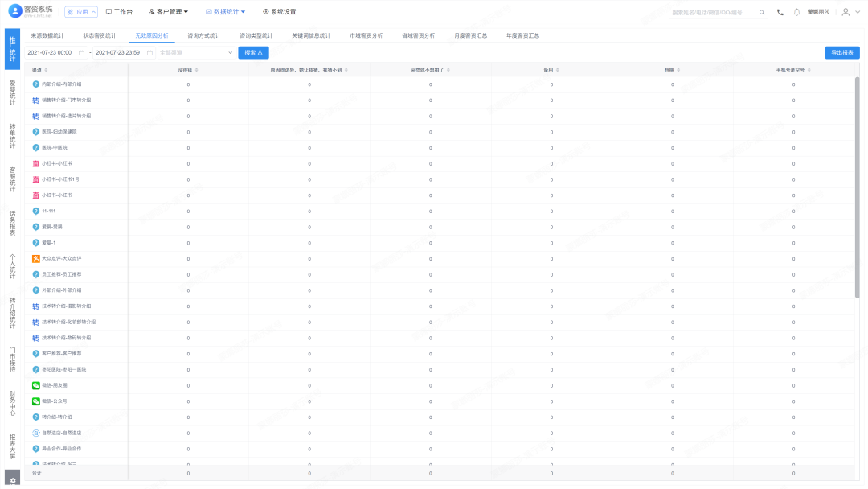Switch to the 市域客资分析 tab

click(x=366, y=35)
